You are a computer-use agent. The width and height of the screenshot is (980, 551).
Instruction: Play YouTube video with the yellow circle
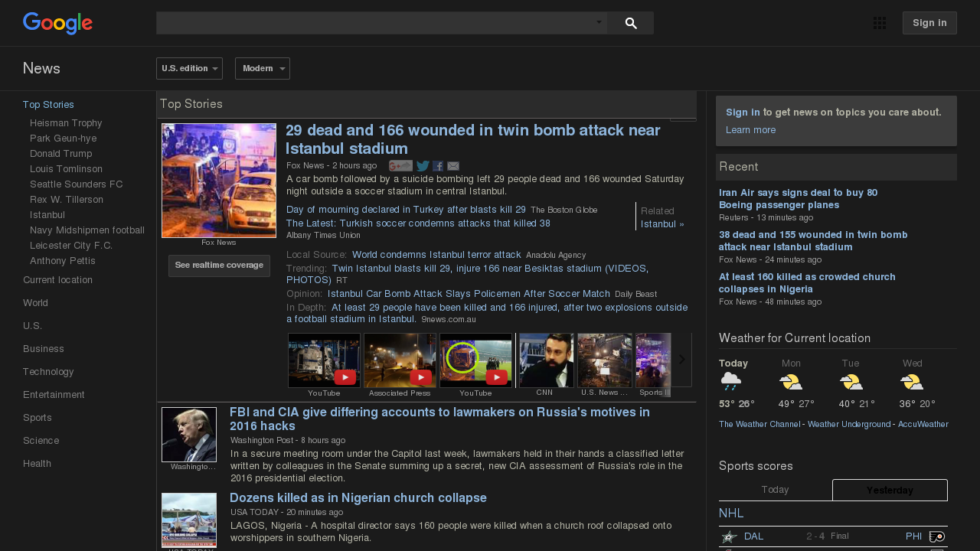click(475, 360)
